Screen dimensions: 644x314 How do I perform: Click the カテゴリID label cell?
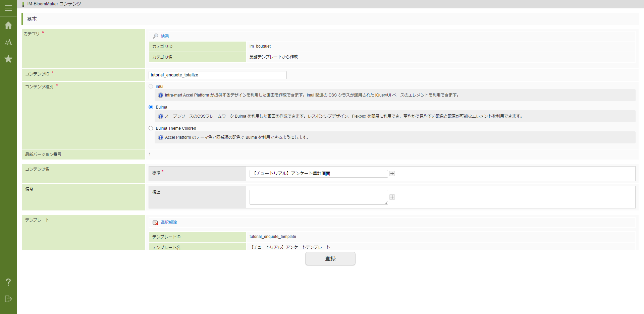[197, 47]
